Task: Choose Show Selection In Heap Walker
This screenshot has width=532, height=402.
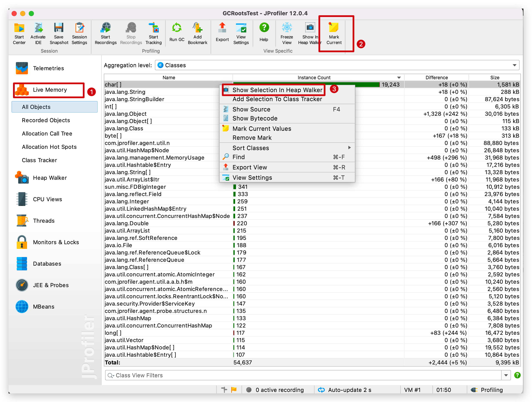Action: 277,90
